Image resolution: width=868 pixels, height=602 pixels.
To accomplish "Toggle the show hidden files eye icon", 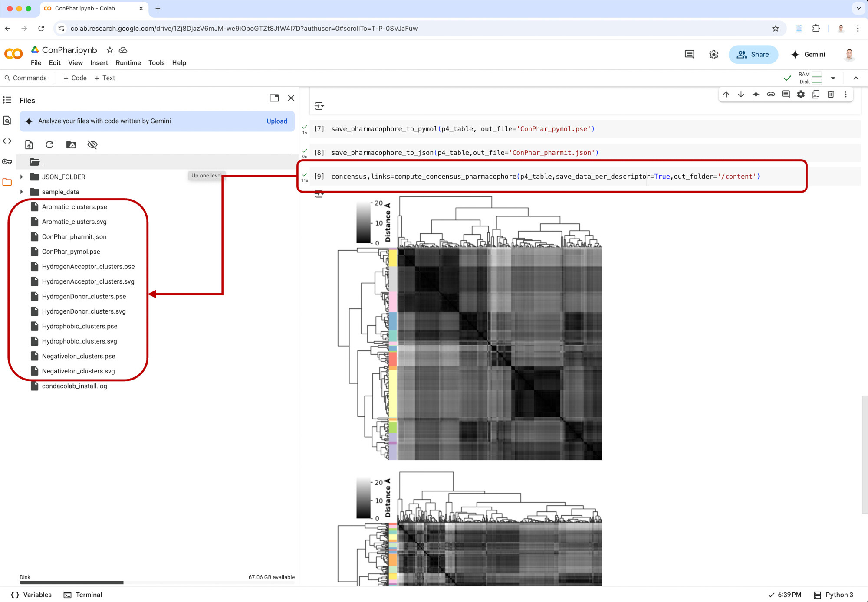I will pyautogui.click(x=92, y=144).
